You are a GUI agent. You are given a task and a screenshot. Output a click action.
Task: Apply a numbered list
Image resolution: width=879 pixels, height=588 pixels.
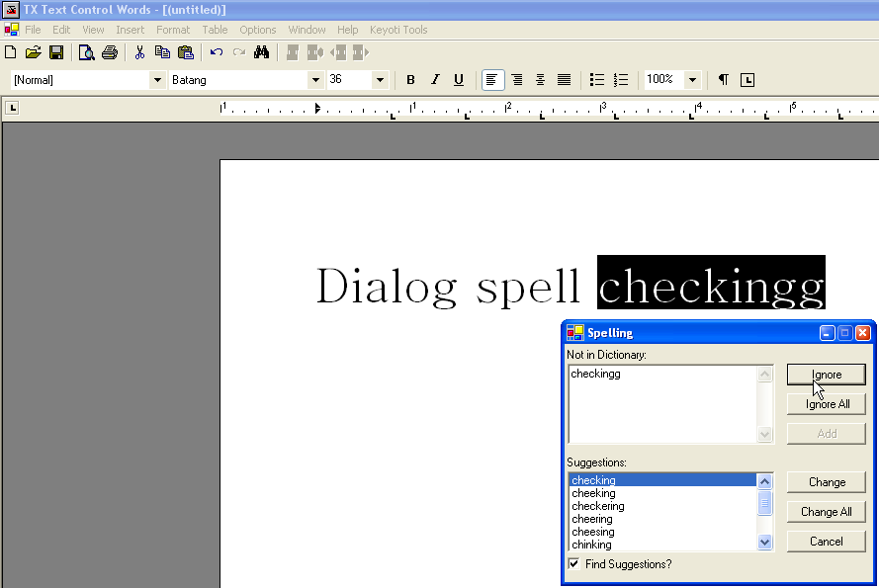pyautogui.click(x=621, y=80)
